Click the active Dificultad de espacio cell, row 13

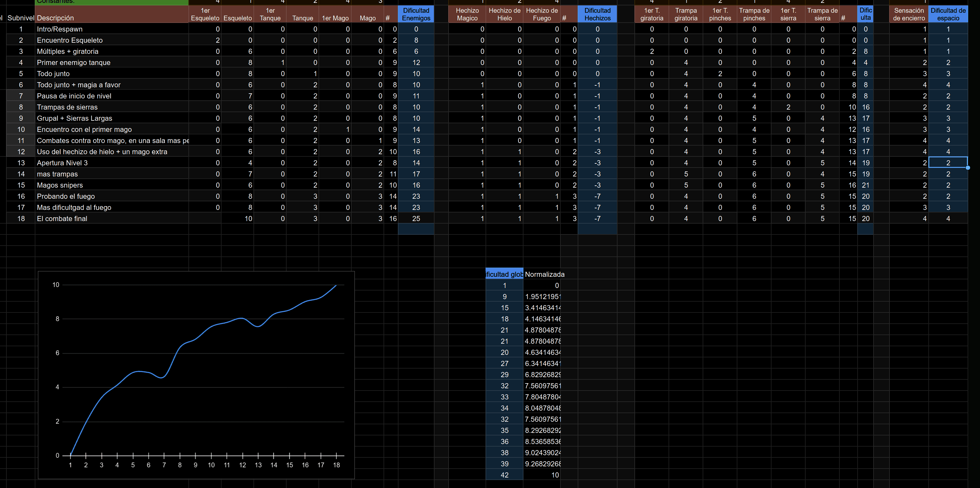click(948, 163)
